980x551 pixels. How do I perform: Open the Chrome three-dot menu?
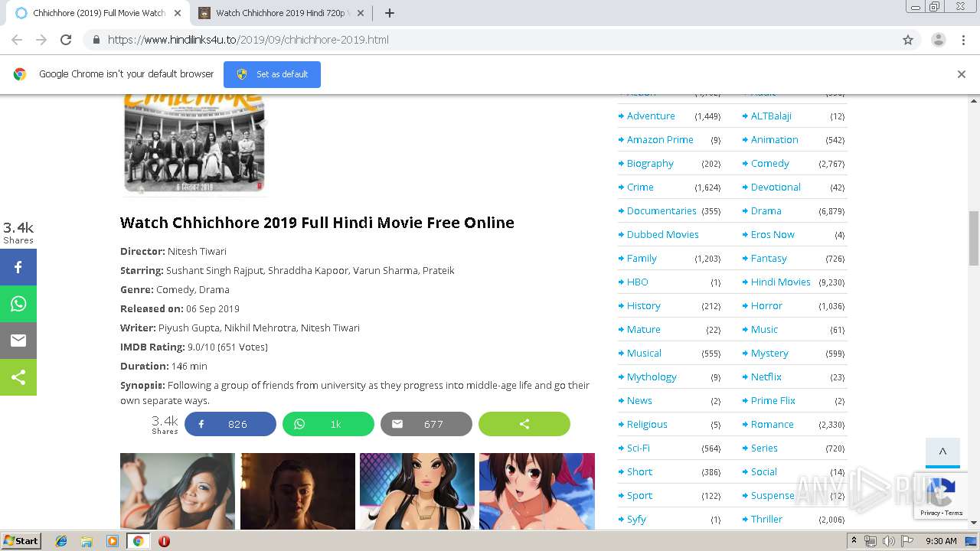click(963, 40)
